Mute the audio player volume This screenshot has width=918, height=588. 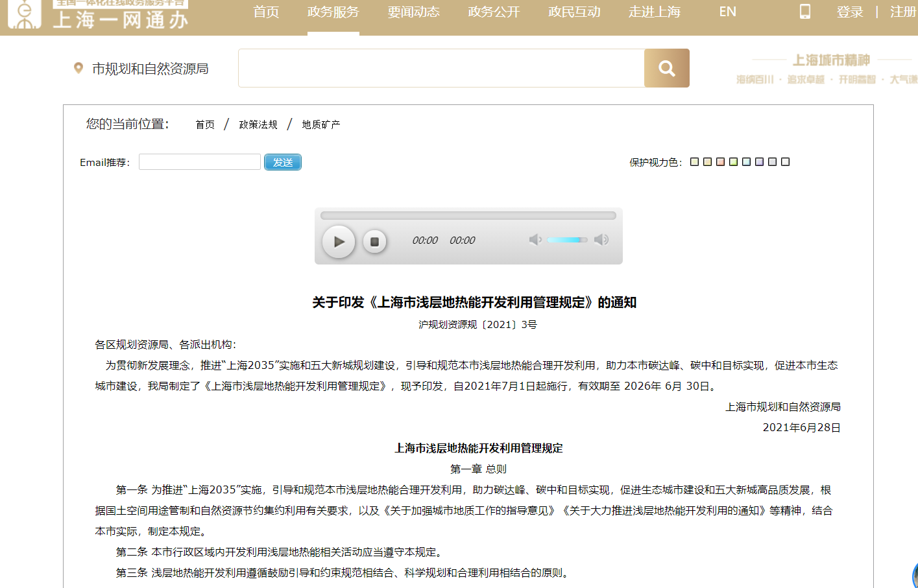[535, 240]
